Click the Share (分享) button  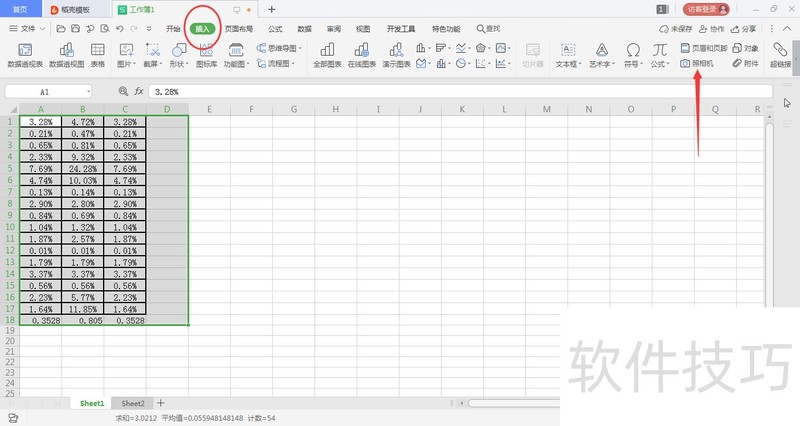(743, 29)
